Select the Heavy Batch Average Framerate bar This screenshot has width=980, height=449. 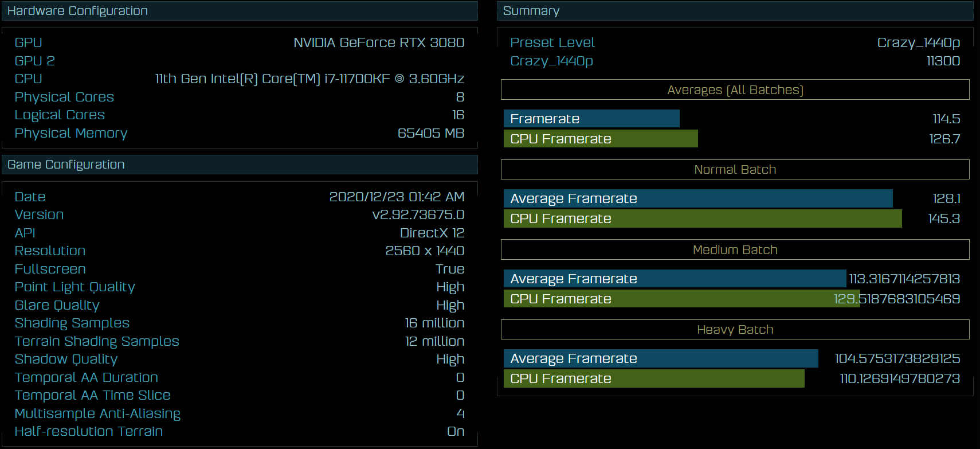[660, 358]
